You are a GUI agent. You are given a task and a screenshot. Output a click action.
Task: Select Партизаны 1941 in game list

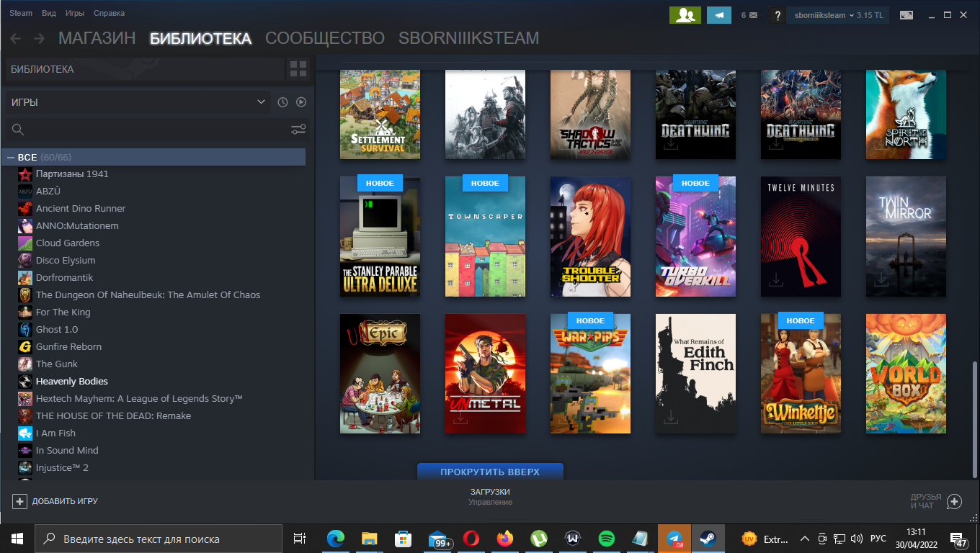point(72,174)
